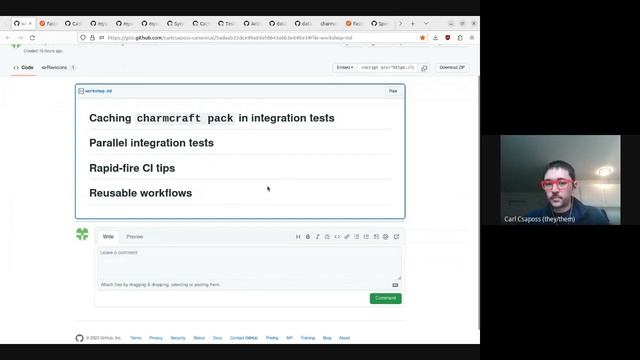The width and height of the screenshot is (640, 360).
Task: Insert a heading with the H icon
Action: pos(298,237)
